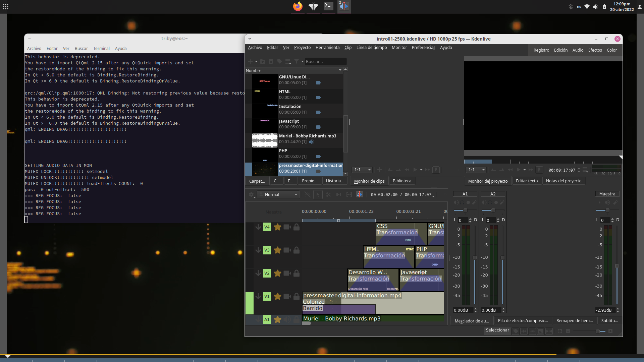Click the filter funnel icon in bin
644x362 pixels.
click(297, 61)
